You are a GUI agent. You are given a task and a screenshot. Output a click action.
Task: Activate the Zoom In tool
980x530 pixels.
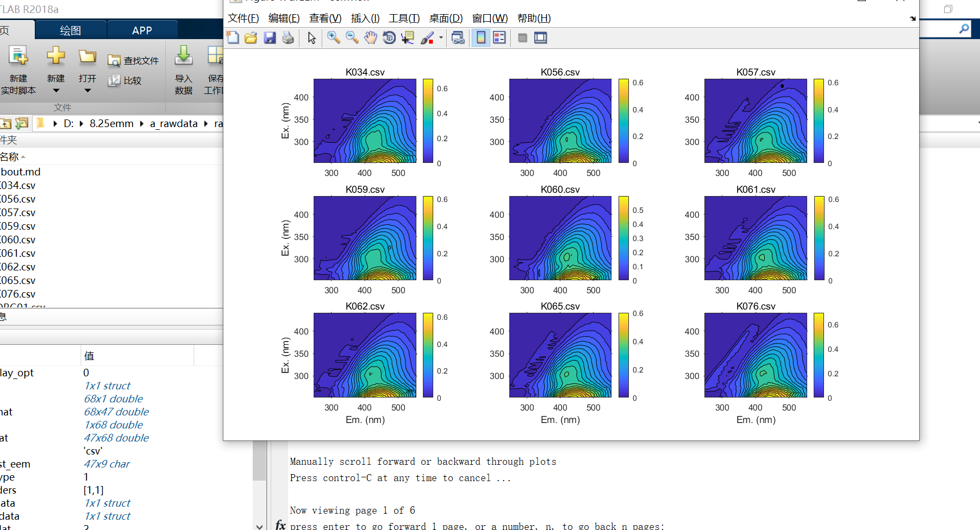(x=334, y=37)
